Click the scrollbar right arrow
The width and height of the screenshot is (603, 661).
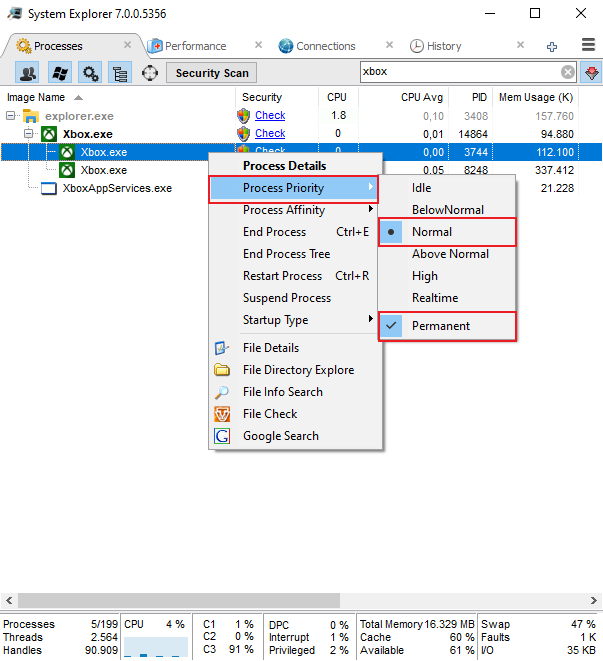coord(594,600)
